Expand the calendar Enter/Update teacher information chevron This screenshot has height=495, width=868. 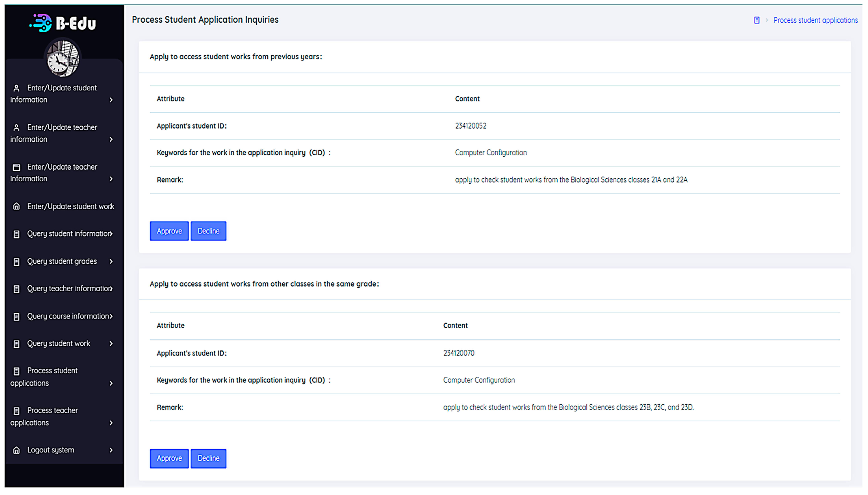[111, 179]
